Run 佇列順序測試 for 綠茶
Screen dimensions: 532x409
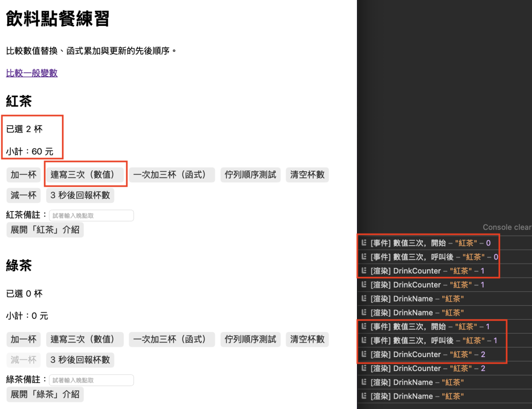click(250, 339)
